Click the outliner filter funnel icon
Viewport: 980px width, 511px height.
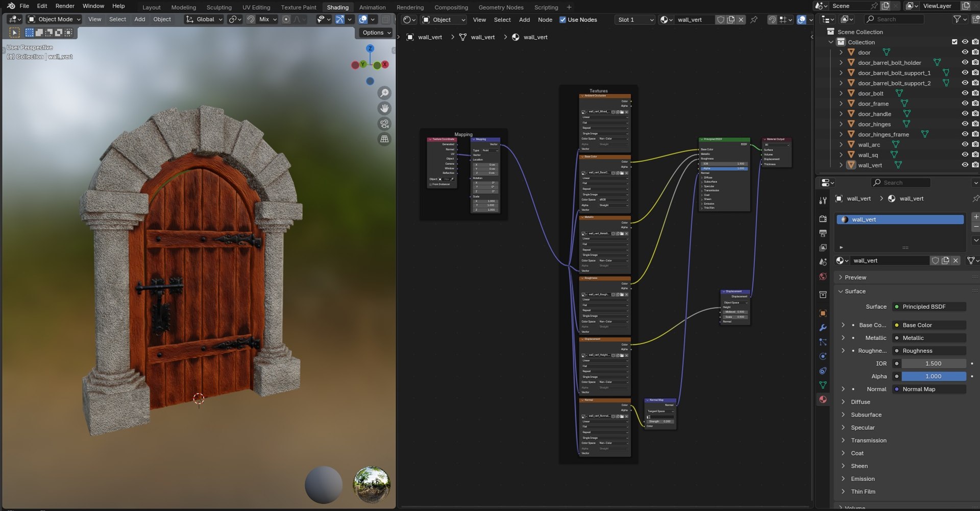point(957,19)
